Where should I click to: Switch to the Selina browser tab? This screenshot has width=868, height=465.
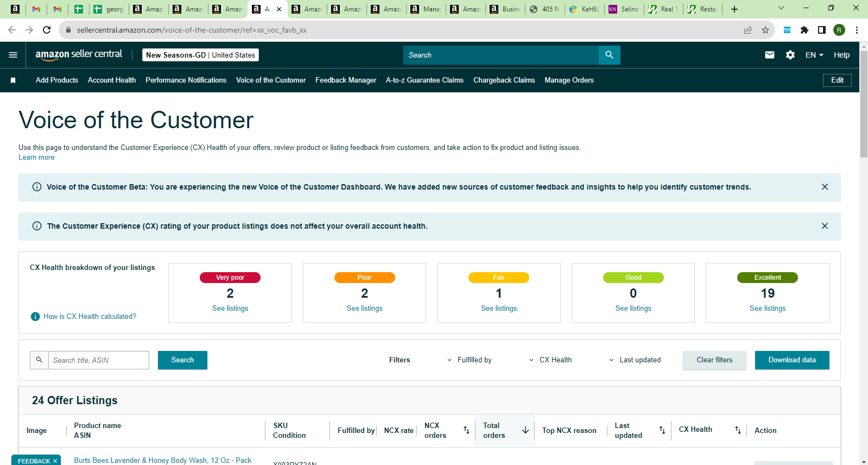click(624, 9)
